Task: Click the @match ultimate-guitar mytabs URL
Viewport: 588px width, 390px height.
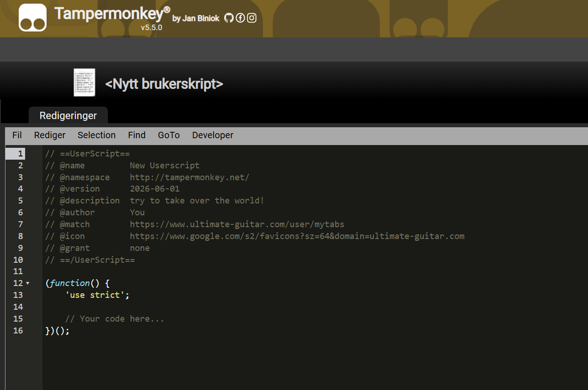Action: 237,224
